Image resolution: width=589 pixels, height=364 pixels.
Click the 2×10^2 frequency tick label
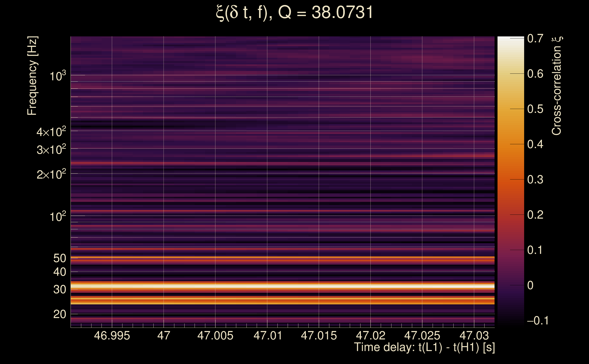point(51,174)
